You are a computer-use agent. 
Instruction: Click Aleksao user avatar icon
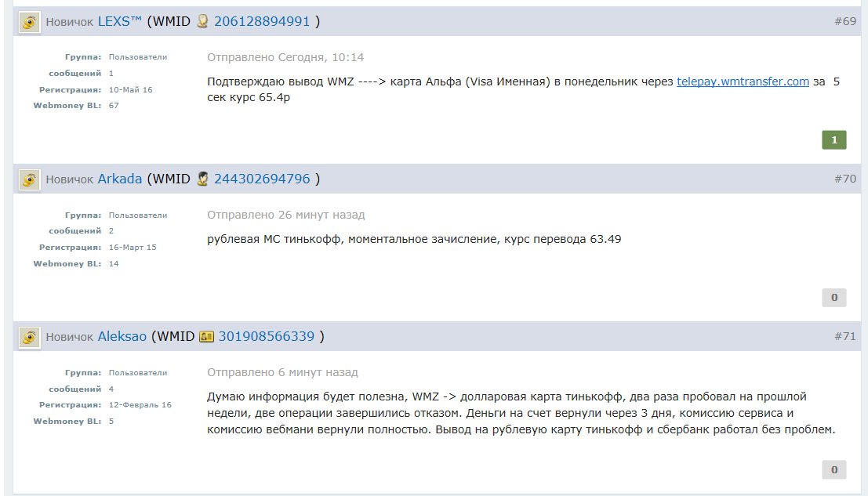tap(29, 337)
